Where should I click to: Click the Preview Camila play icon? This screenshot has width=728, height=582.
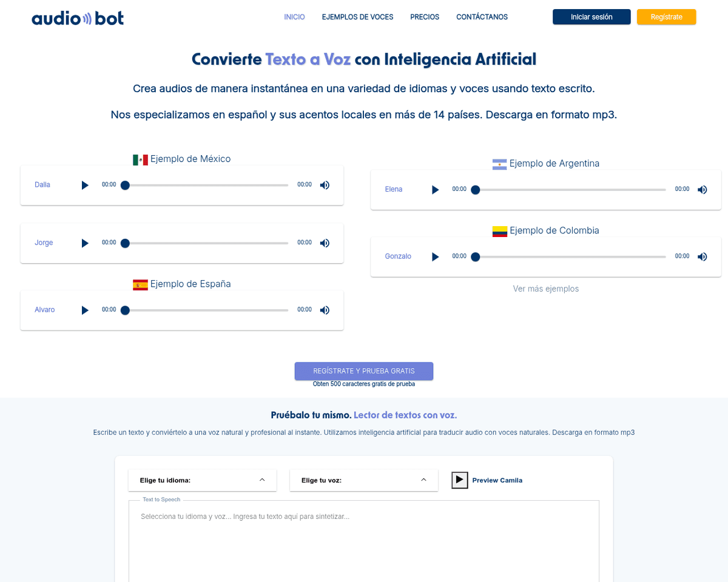point(459,480)
